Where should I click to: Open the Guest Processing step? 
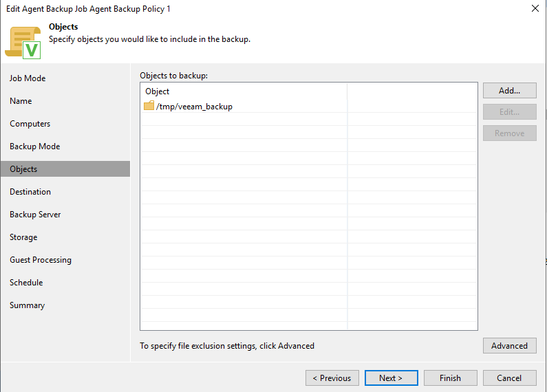tap(41, 260)
